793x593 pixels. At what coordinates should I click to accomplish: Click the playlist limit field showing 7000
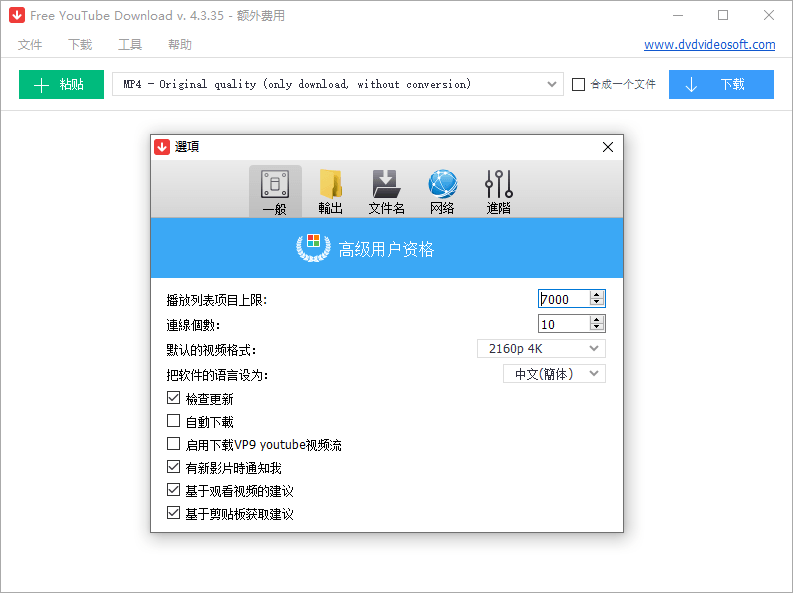point(563,299)
